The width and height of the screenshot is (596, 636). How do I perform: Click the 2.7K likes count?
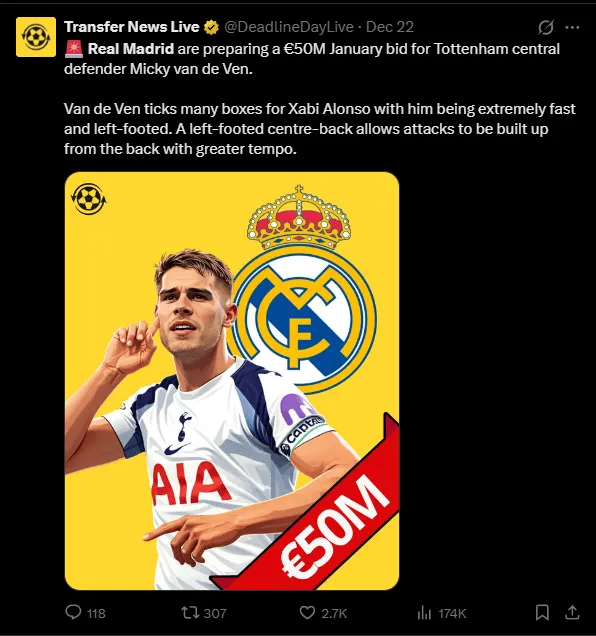coord(334,613)
